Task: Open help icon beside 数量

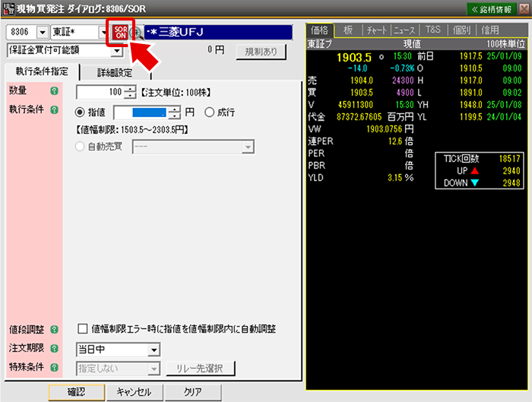Action: (x=54, y=92)
